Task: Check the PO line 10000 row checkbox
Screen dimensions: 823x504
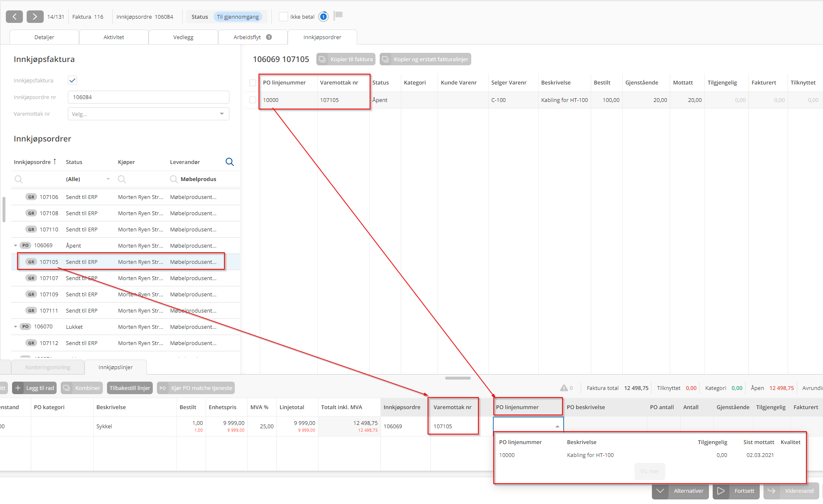Action: [253, 100]
